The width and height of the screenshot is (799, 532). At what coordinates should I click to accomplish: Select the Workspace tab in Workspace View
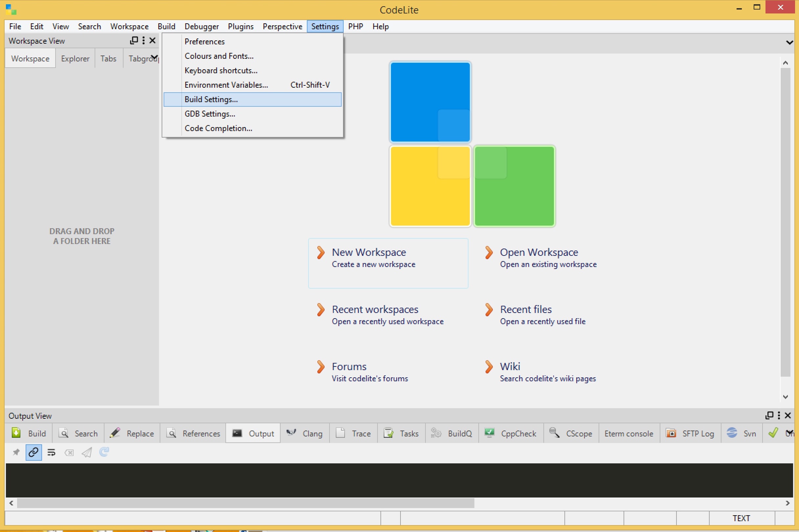click(30, 58)
